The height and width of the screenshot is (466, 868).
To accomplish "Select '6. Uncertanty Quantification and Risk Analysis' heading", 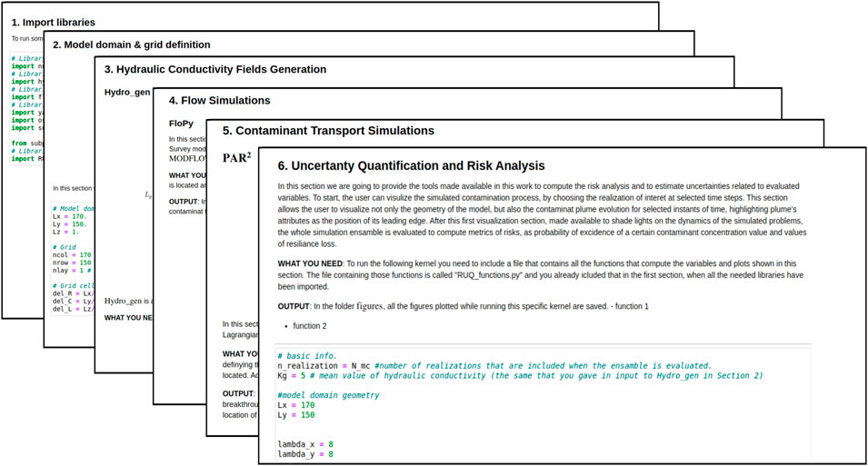I will point(412,166).
